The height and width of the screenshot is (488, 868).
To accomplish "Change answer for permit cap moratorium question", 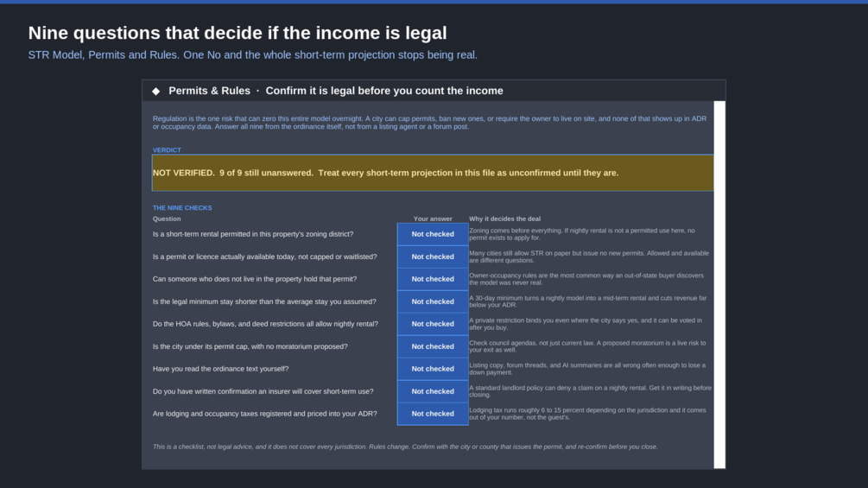I will 433,346.
